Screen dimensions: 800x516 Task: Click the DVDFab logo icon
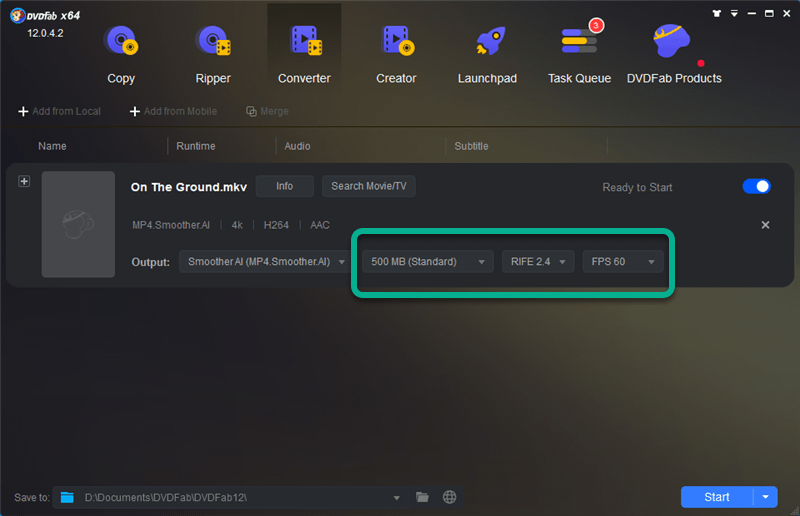17,16
